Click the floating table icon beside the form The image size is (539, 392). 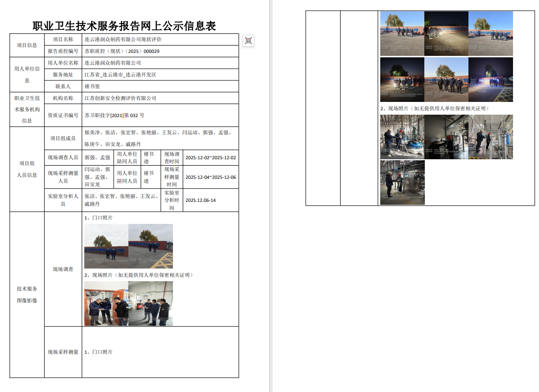coord(248,41)
